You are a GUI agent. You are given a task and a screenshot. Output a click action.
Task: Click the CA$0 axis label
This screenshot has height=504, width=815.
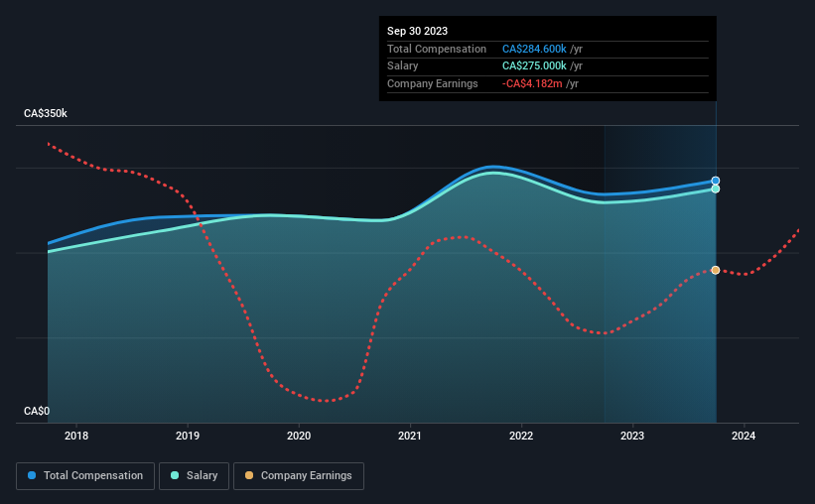(37, 411)
